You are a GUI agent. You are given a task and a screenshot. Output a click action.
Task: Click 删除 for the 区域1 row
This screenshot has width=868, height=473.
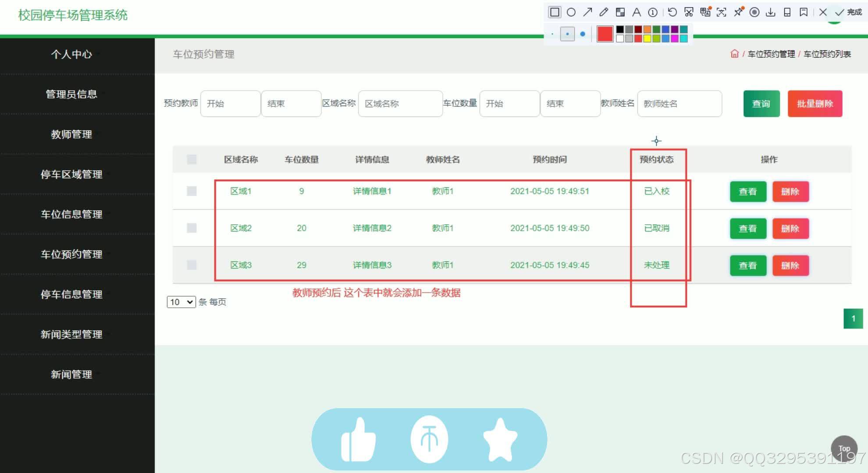[790, 191]
